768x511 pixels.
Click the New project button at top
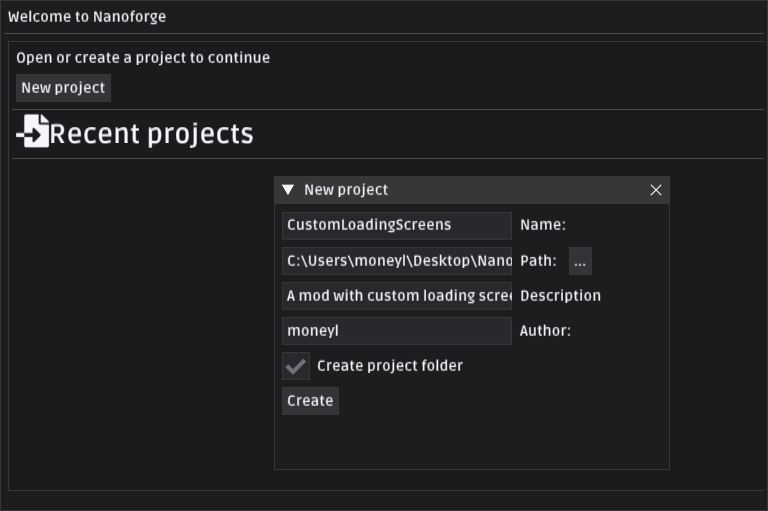(63, 88)
